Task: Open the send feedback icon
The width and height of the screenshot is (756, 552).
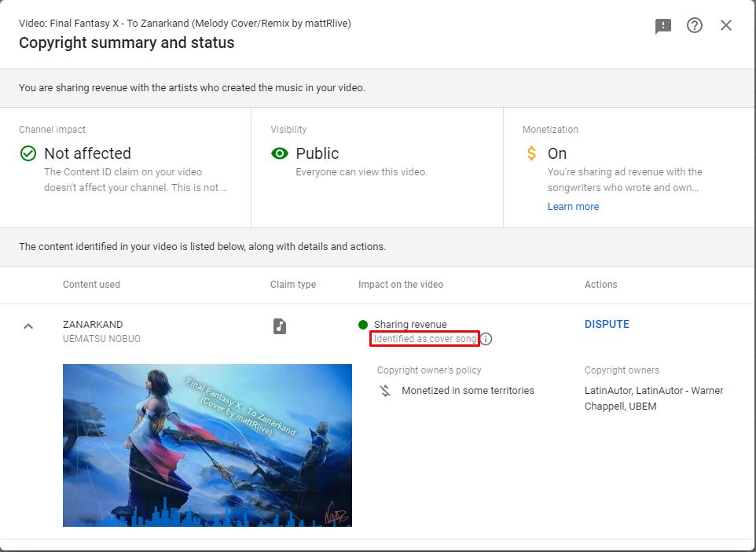Action: (x=663, y=26)
